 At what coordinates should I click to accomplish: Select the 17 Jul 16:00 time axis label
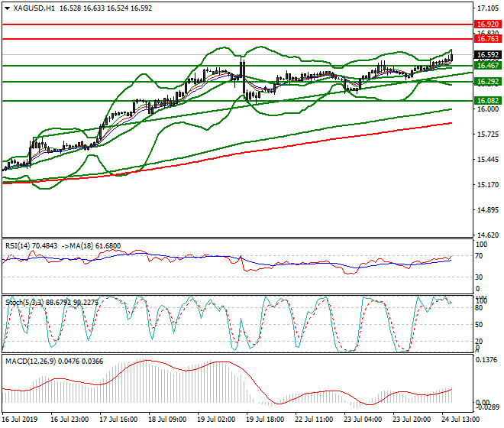118,420
